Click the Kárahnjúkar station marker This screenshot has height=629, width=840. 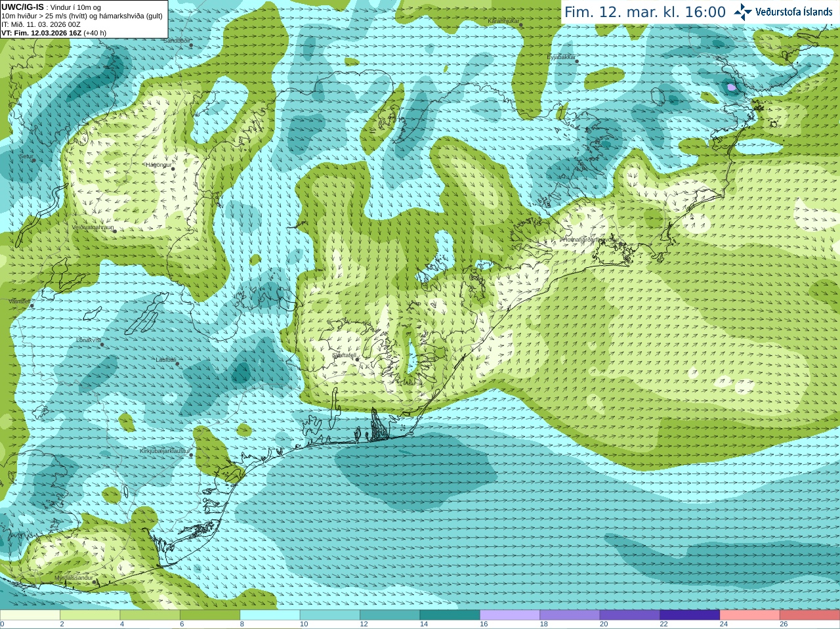(522, 24)
